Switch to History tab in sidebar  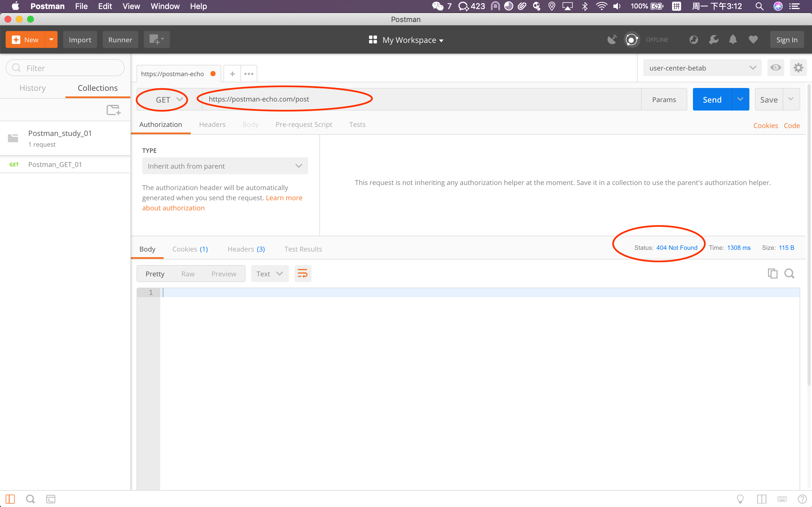click(x=32, y=88)
